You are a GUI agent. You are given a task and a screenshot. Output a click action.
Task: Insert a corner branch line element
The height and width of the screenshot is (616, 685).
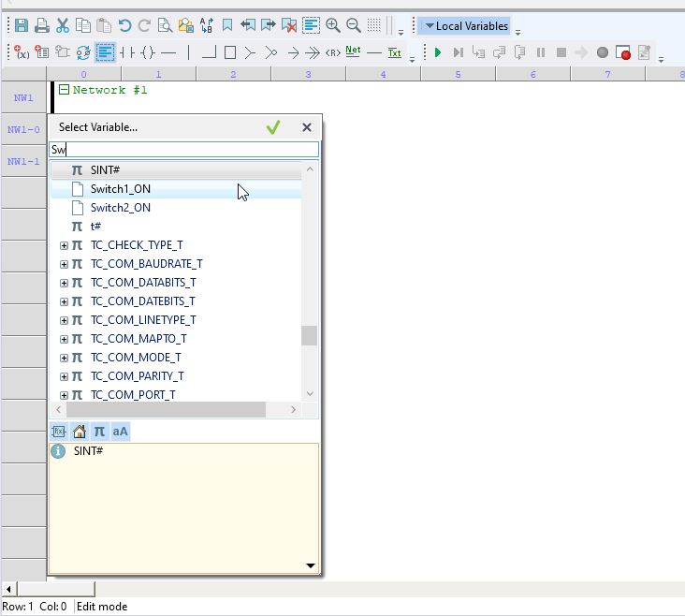209,52
